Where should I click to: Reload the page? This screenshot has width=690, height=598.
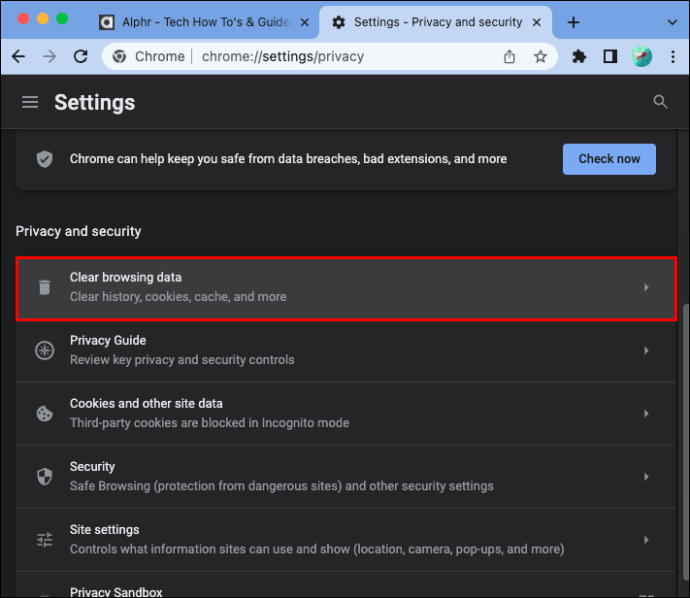click(81, 56)
